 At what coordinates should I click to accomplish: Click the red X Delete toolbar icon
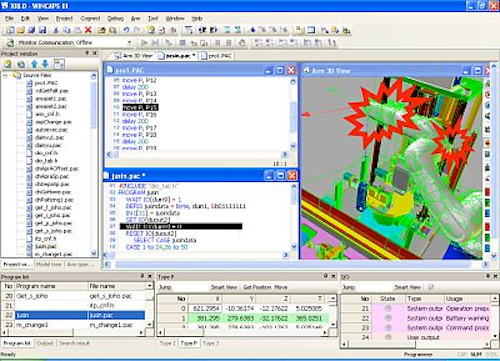point(88,30)
